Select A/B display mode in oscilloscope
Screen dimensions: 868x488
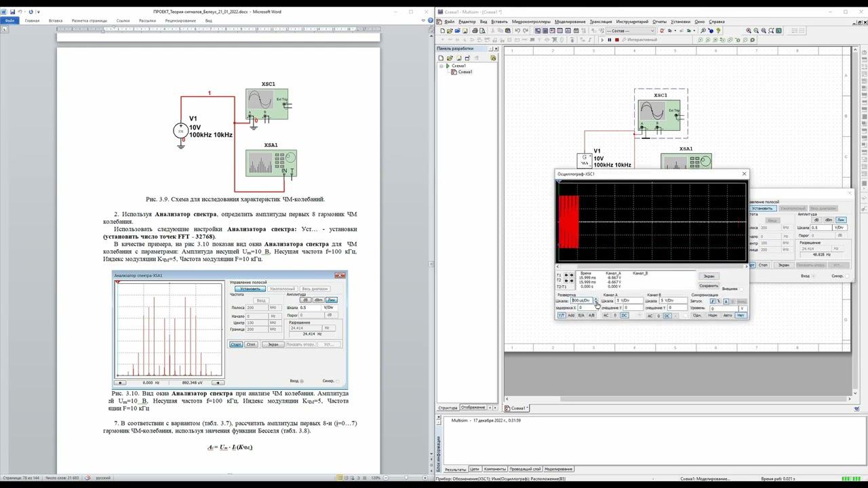pyautogui.click(x=591, y=315)
